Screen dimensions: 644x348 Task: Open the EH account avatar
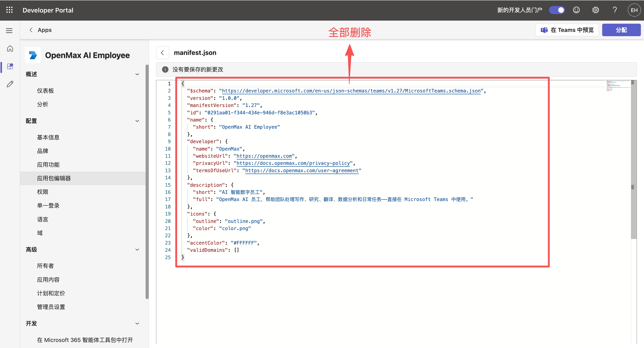point(634,10)
